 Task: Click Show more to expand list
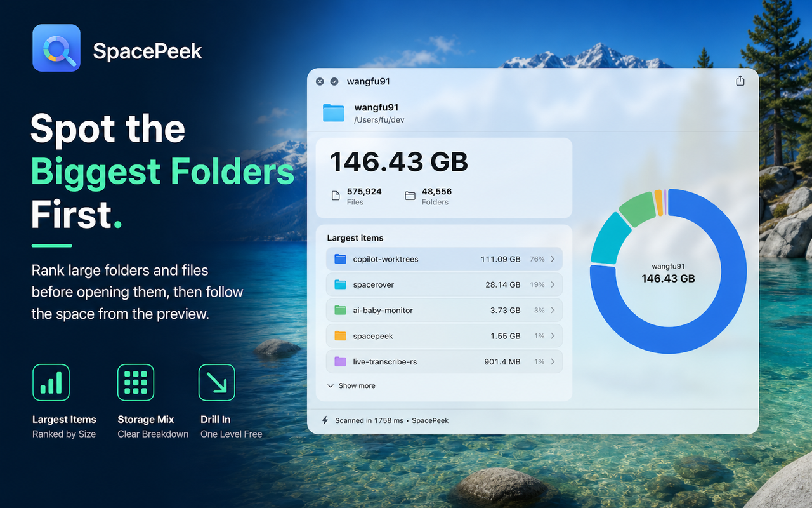pyautogui.click(x=351, y=385)
